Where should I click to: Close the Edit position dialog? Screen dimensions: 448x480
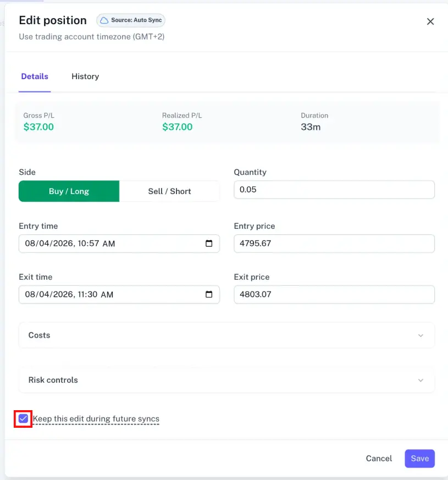click(430, 21)
